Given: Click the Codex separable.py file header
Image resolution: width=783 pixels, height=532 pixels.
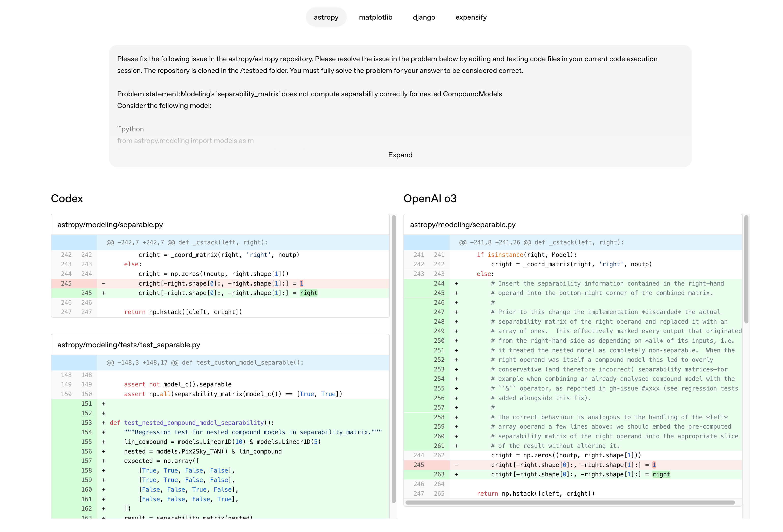Looking at the screenshot, I should (x=220, y=225).
